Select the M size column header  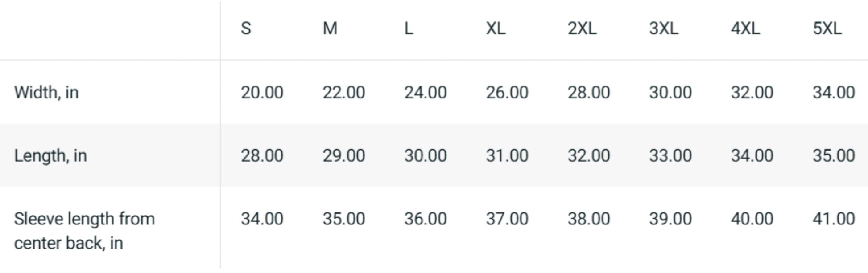[x=330, y=29]
